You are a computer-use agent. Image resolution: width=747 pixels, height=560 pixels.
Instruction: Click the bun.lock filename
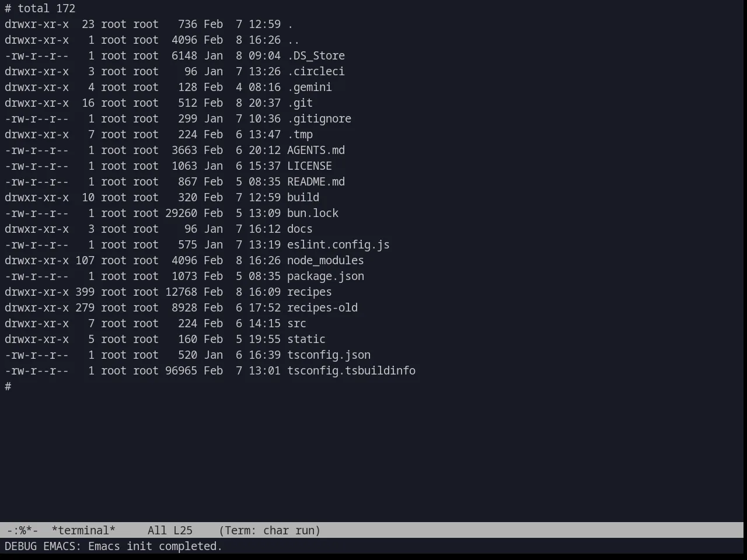[x=313, y=213]
